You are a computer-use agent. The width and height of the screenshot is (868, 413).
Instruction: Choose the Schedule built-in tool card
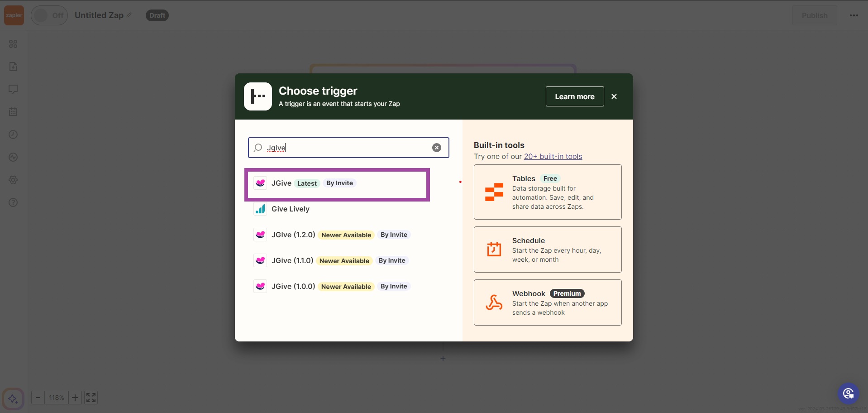548,250
